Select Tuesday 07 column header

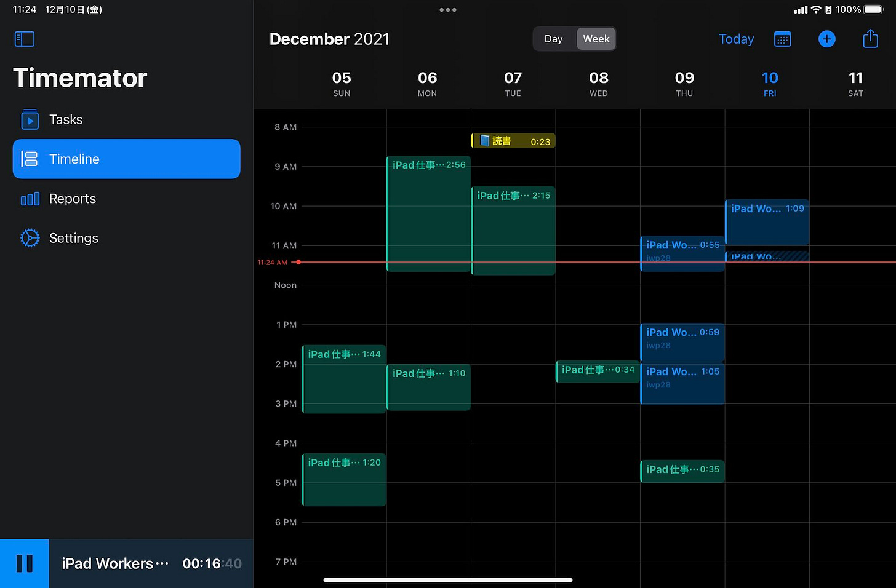(513, 84)
